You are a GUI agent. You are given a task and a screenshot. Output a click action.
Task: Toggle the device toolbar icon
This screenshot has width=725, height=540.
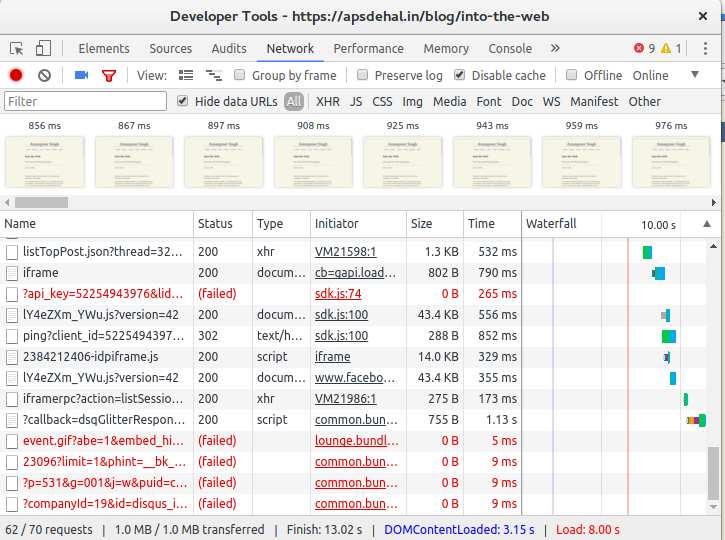(43, 49)
